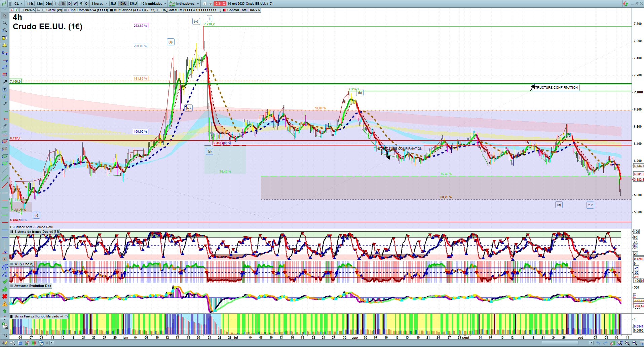Viewport: 644px width, 347px height.
Task: Select the black arrow drawing tool
Action: pyautogui.click(x=5, y=82)
